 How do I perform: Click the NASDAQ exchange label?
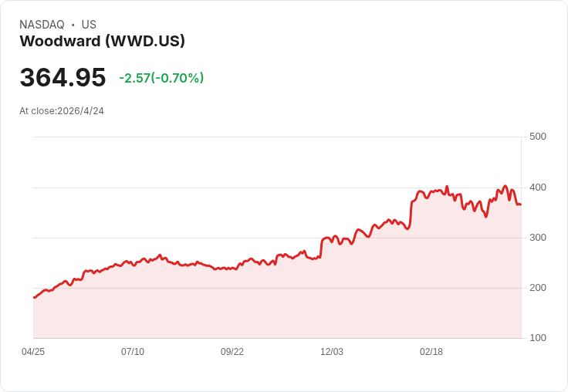point(42,25)
